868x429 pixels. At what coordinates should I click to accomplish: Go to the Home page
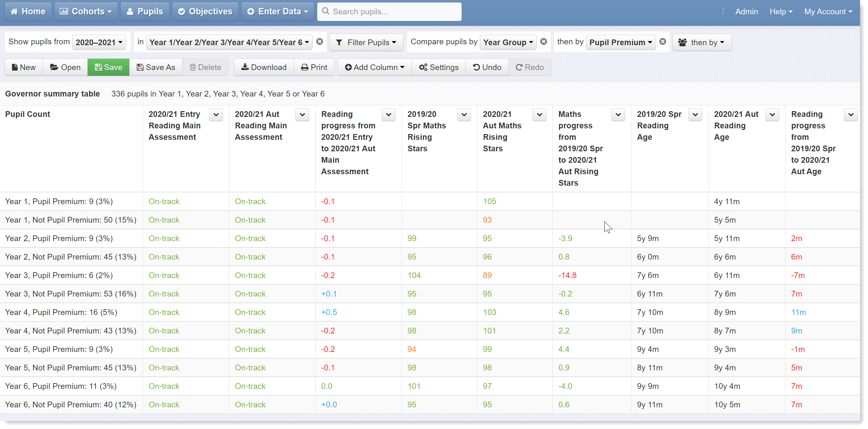[x=28, y=11]
